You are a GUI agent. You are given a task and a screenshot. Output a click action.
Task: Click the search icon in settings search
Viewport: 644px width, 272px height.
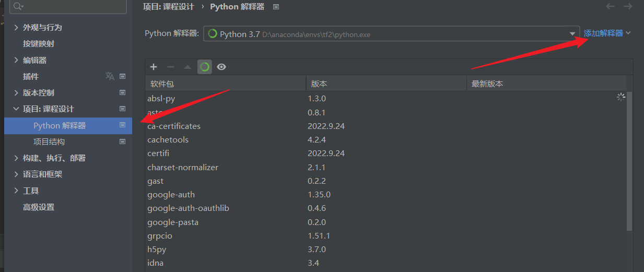click(19, 6)
